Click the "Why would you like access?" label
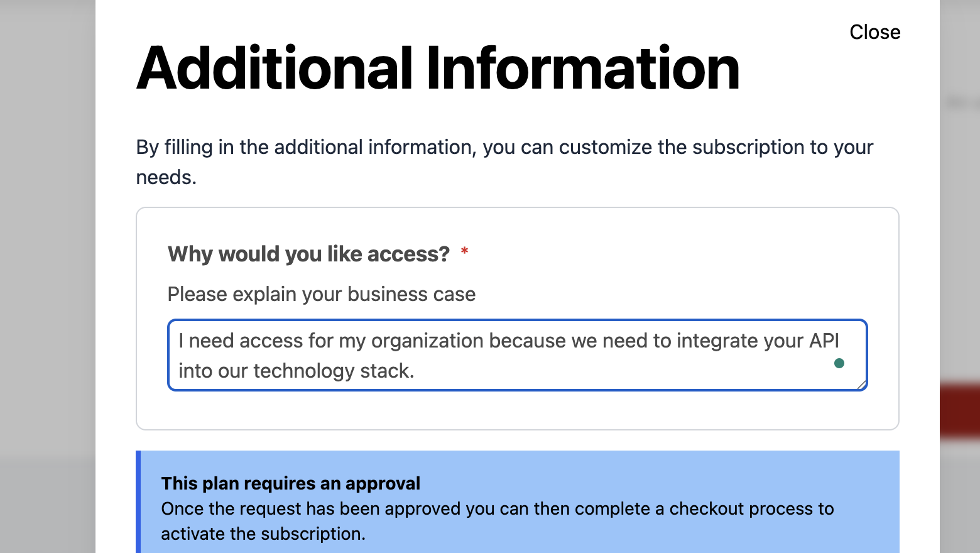This screenshot has width=980, height=553. tap(308, 254)
